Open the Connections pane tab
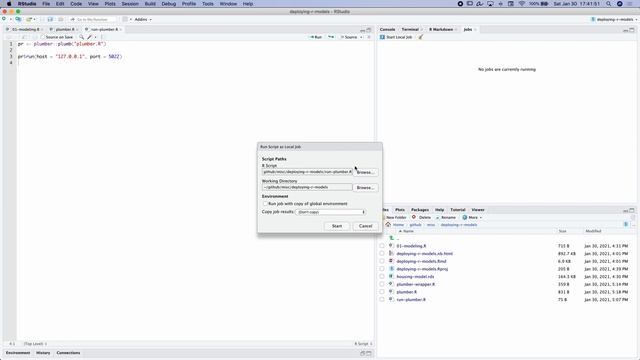The height and width of the screenshot is (360, 640). point(68,353)
